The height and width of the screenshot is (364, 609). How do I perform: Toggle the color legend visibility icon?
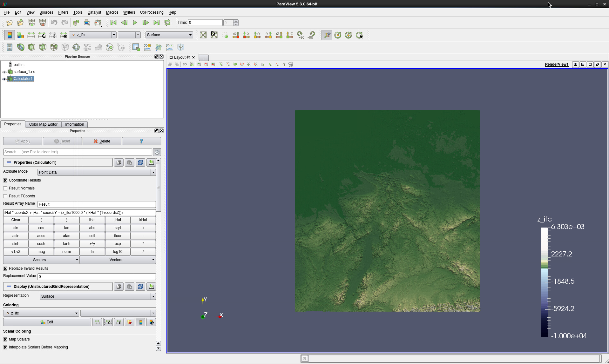coord(10,35)
